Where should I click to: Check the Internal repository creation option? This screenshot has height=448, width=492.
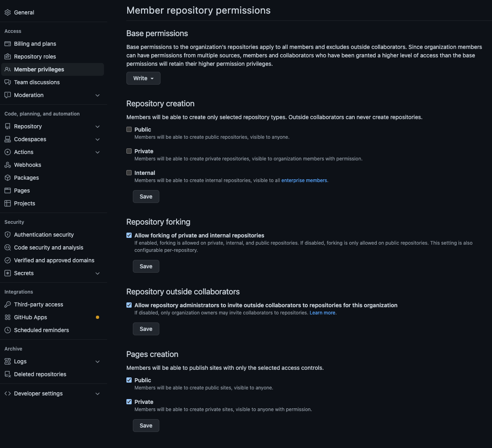(129, 172)
